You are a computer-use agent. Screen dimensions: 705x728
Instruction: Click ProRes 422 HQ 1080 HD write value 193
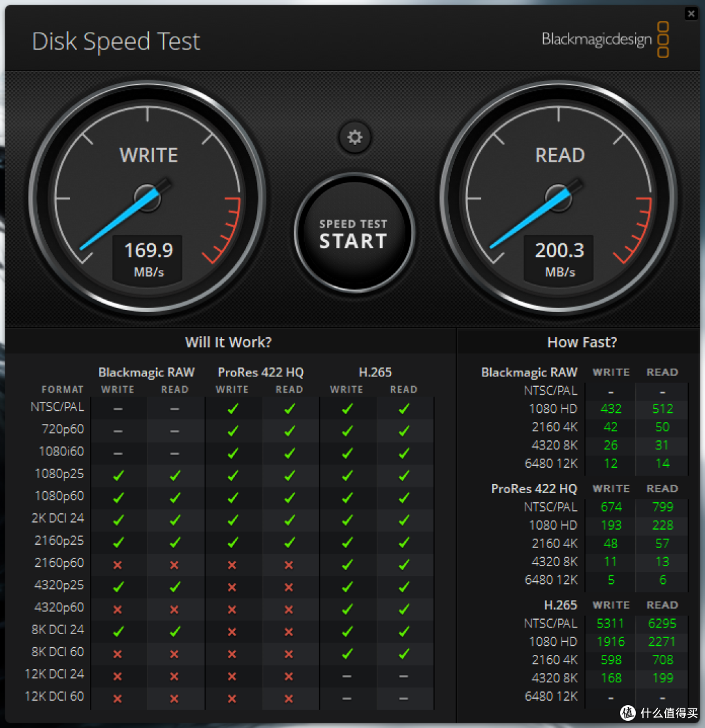click(x=610, y=524)
